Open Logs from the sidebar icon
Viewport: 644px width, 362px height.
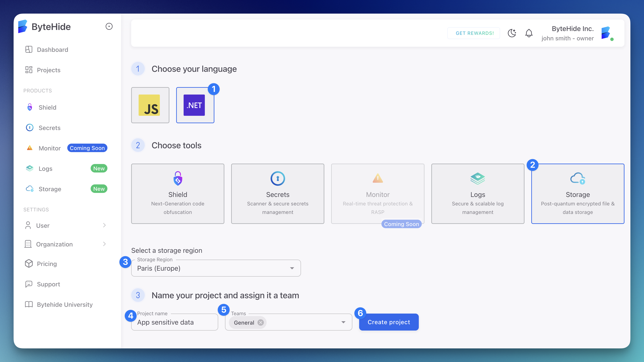click(x=30, y=168)
